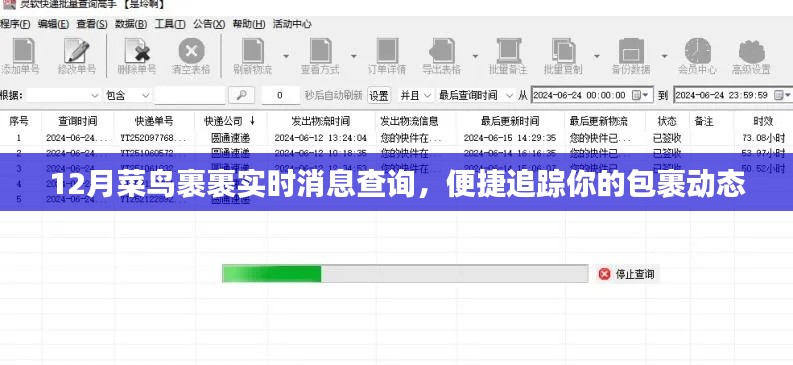Click the 清空表格 clear table icon
Viewport: 793px width, 365px height.
tap(191, 52)
